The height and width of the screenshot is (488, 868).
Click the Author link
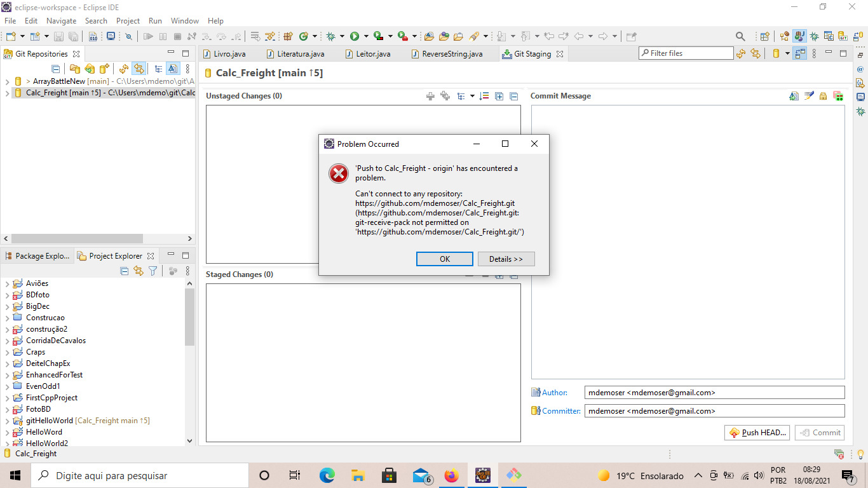coord(554,393)
